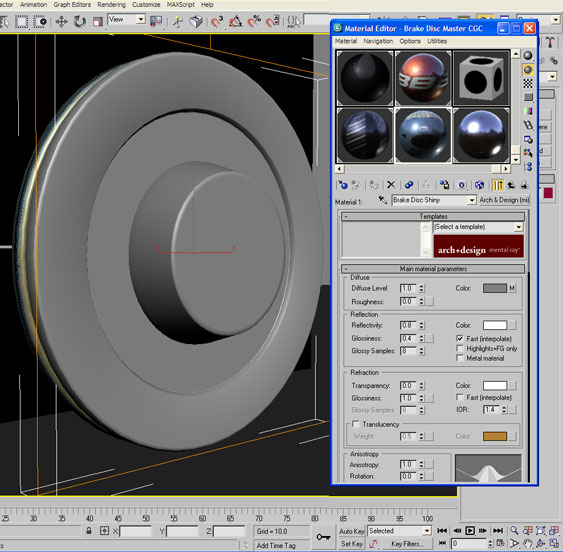Click Reset Map/Material X icon

[391, 185]
